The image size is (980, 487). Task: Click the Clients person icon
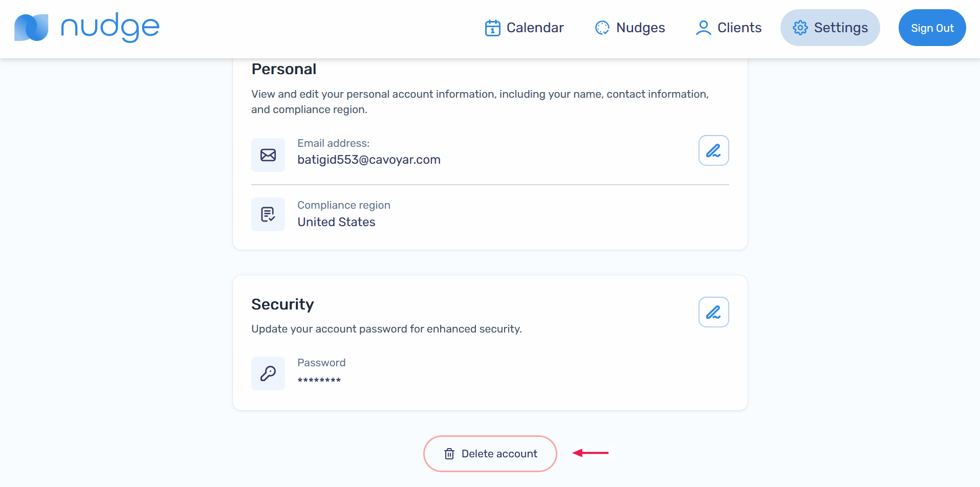pyautogui.click(x=704, y=28)
